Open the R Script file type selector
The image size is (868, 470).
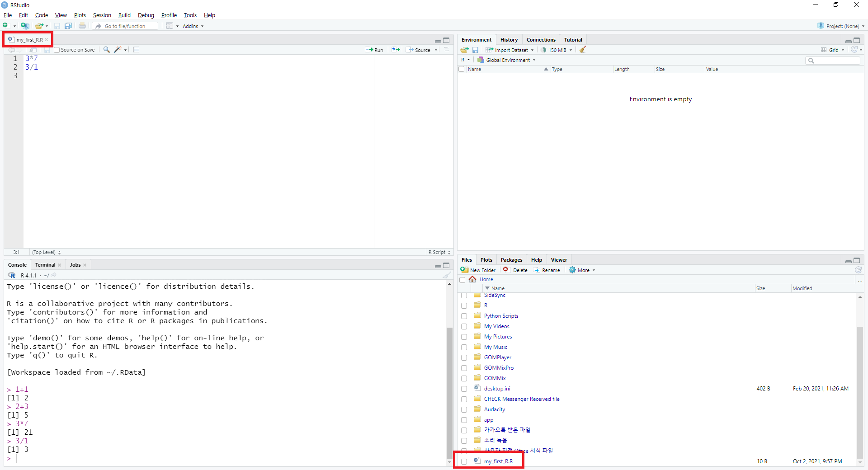click(439, 252)
